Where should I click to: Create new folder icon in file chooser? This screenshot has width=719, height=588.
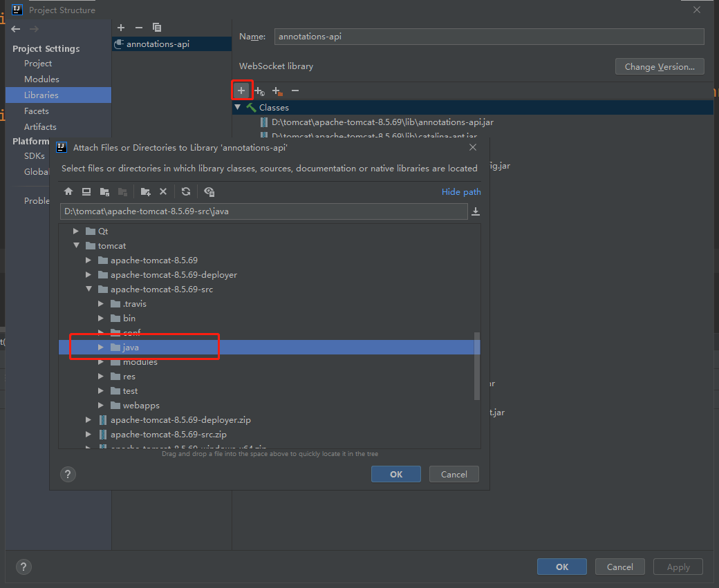click(x=145, y=191)
